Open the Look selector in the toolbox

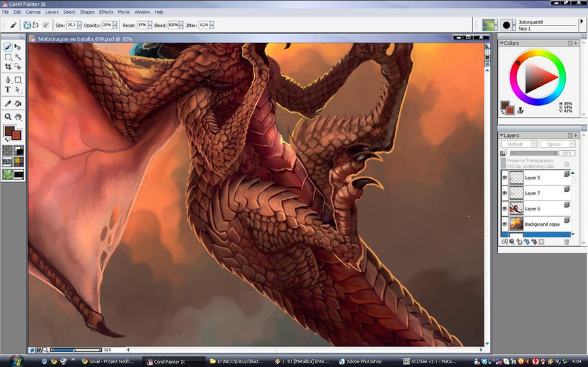pyautogui.click(x=7, y=174)
